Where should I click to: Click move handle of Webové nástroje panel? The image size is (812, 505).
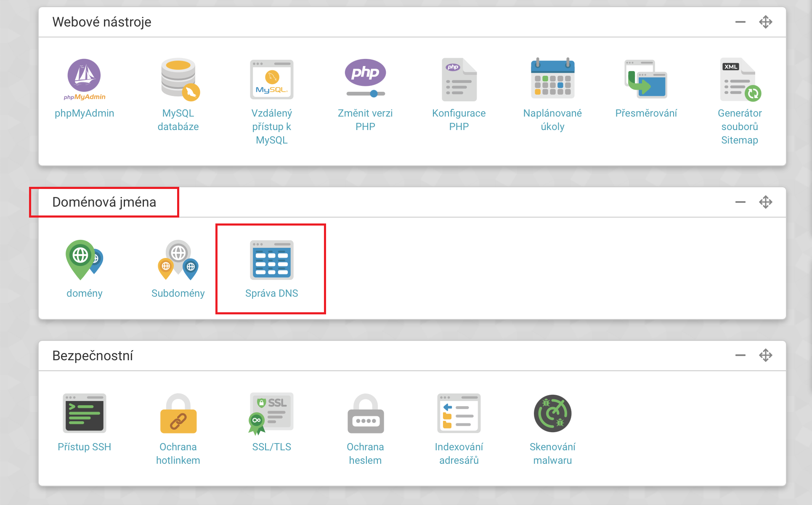(766, 22)
